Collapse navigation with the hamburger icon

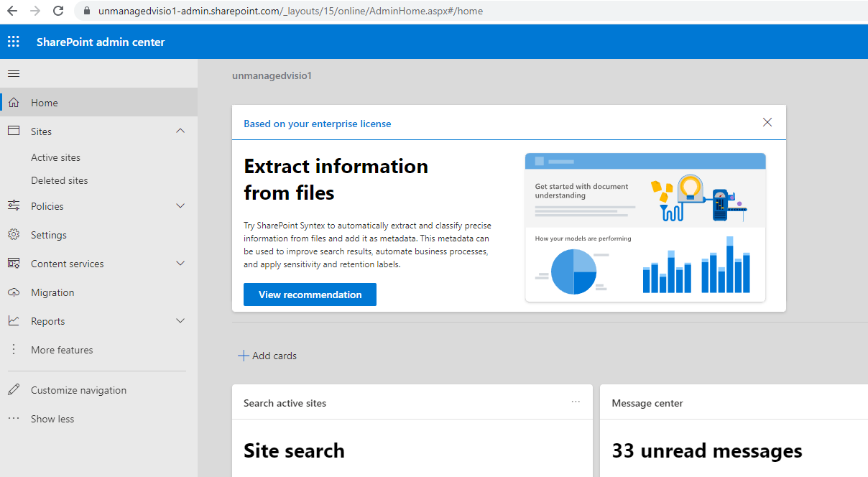pyautogui.click(x=14, y=73)
